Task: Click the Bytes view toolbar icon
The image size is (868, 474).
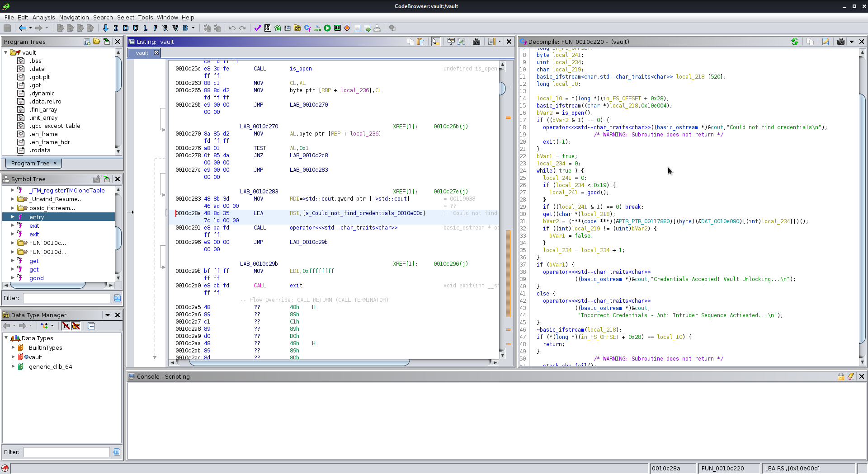Action: click(x=268, y=28)
